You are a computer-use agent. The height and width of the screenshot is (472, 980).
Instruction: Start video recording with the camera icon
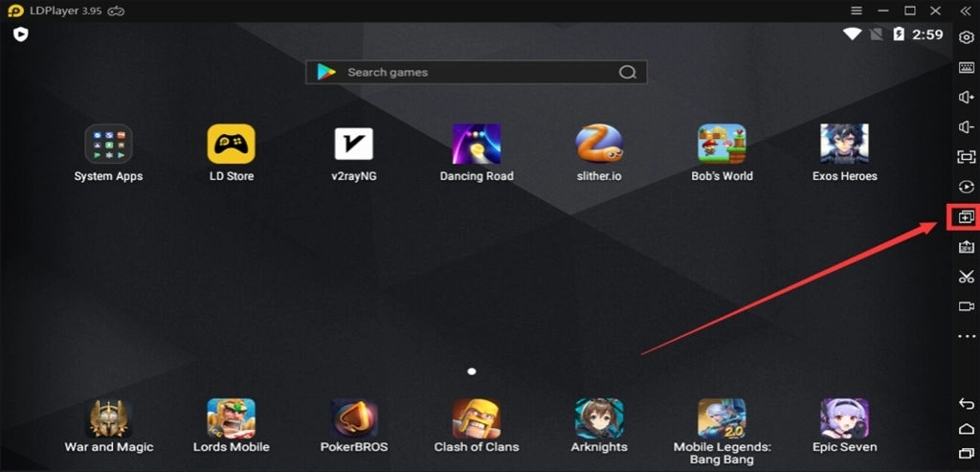[967, 306]
